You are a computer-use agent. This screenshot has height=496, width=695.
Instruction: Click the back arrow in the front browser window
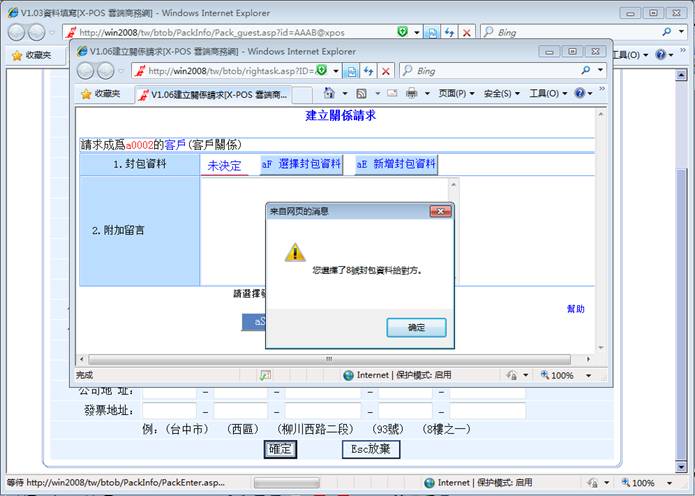[x=84, y=71]
